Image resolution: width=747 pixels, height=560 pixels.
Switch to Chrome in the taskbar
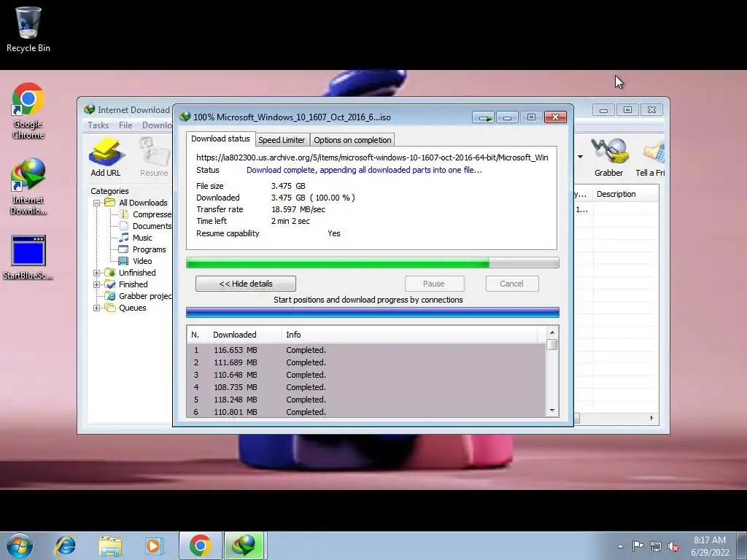(x=200, y=545)
